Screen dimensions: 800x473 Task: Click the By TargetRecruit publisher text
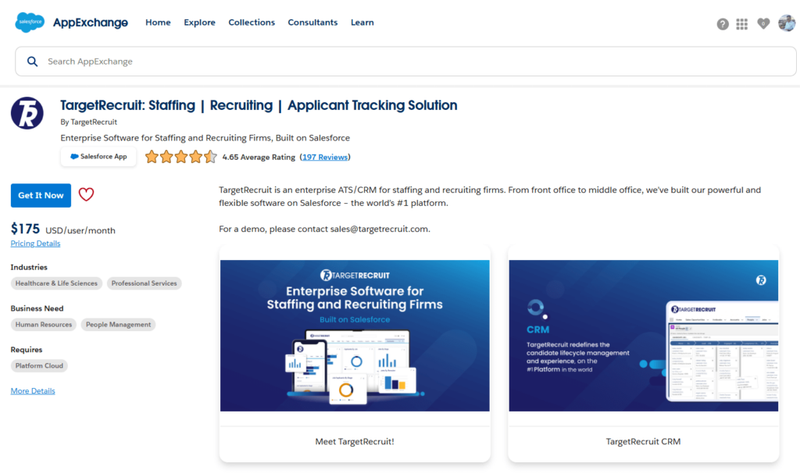point(89,122)
